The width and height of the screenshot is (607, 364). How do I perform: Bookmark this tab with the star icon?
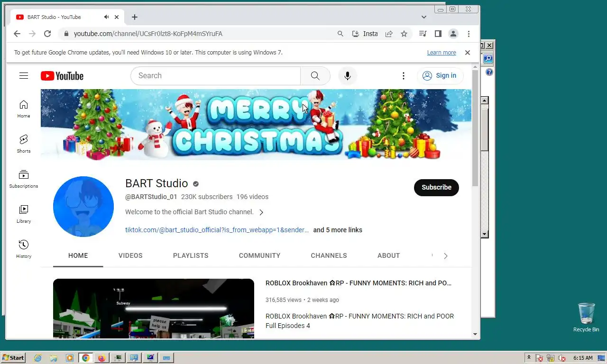point(404,34)
